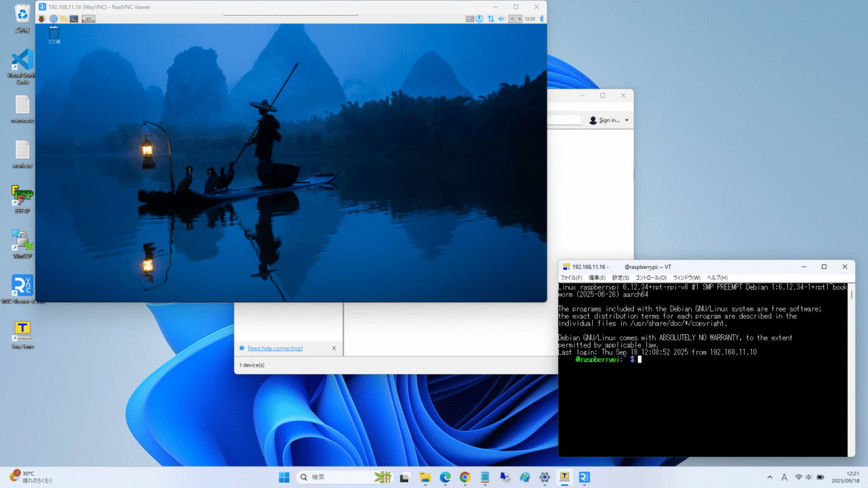Click the Pi network up/down arrows icon
The height and width of the screenshot is (488, 868).
click(490, 18)
